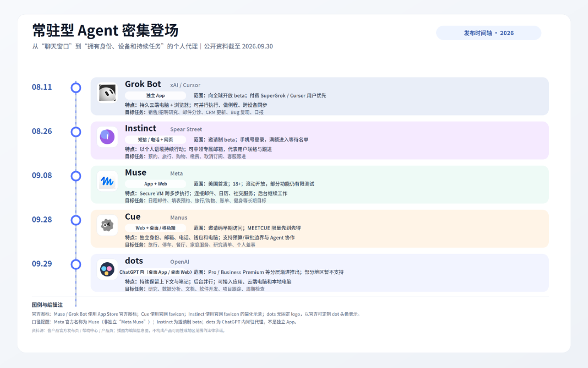Click the Instinct purple circle icon
The width and height of the screenshot is (588, 368).
click(107, 137)
